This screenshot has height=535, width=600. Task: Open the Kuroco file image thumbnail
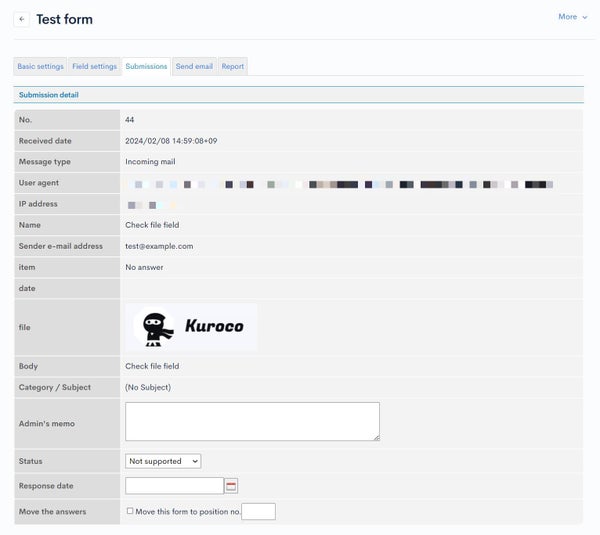point(191,327)
